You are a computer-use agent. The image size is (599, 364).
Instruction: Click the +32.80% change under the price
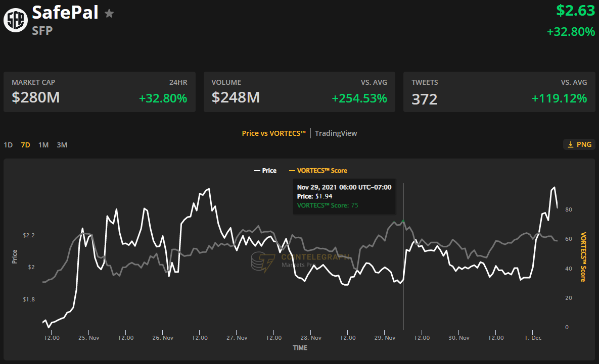[x=571, y=31]
